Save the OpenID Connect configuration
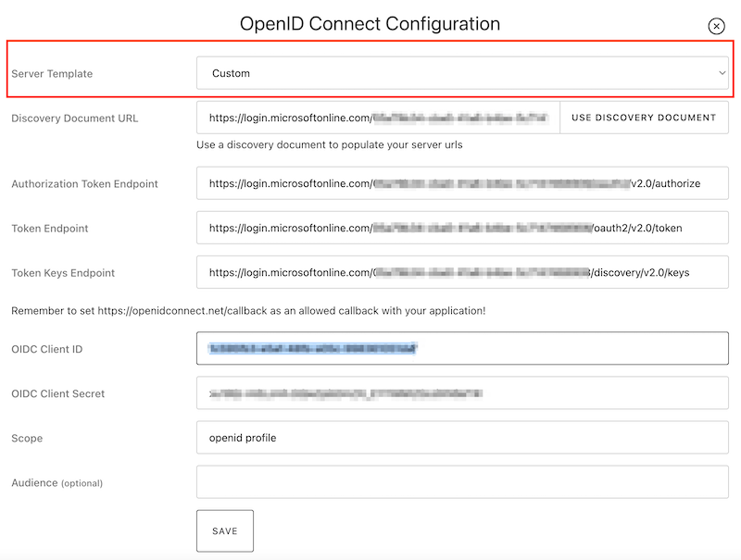Screen dimensions: 741x560 pyautogui.click(x=225, y=531)
